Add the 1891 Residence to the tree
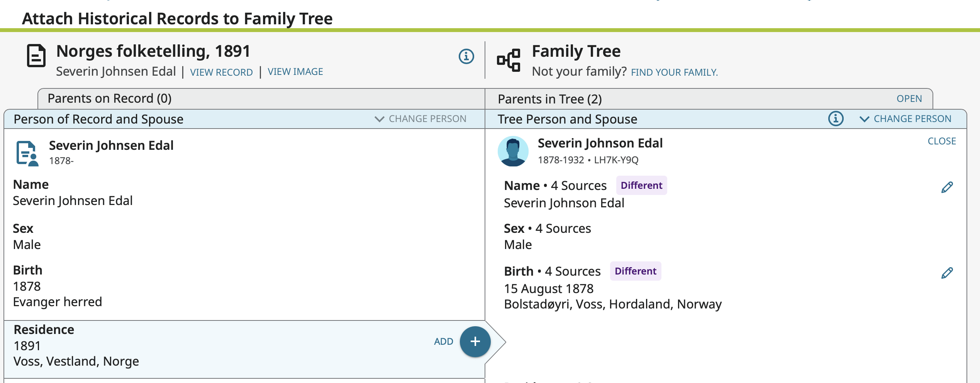Viewport: 980px width, 383px height. [x=475, y=342]
